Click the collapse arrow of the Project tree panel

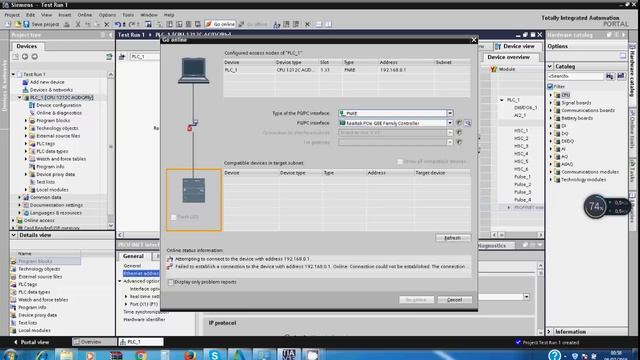click(x=110, y=35)
